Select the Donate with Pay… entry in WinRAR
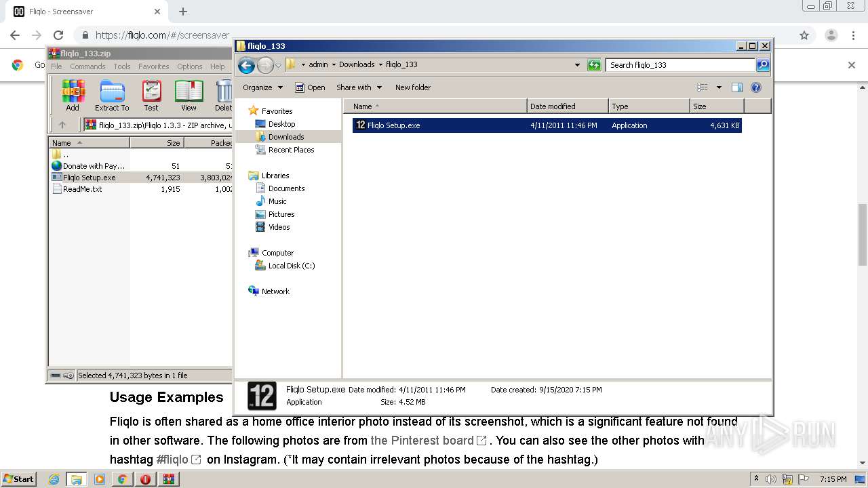This screenshot has height=488, width=868. coord(89,166)
